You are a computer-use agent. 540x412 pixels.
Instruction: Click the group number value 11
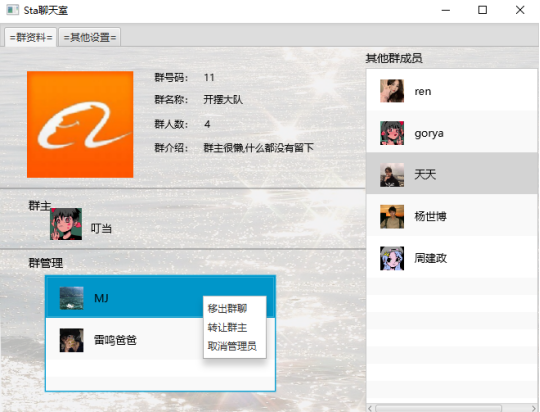coord(209,78)
